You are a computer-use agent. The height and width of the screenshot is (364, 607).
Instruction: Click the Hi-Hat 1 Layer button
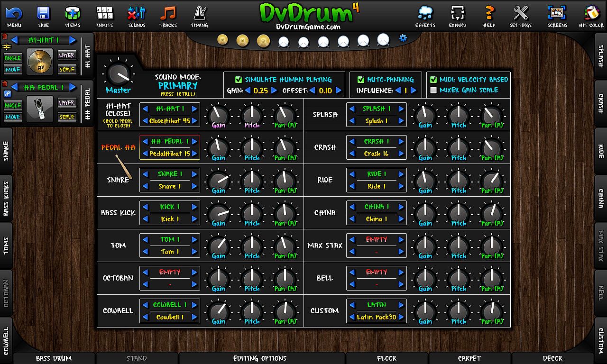pos(67,55)
